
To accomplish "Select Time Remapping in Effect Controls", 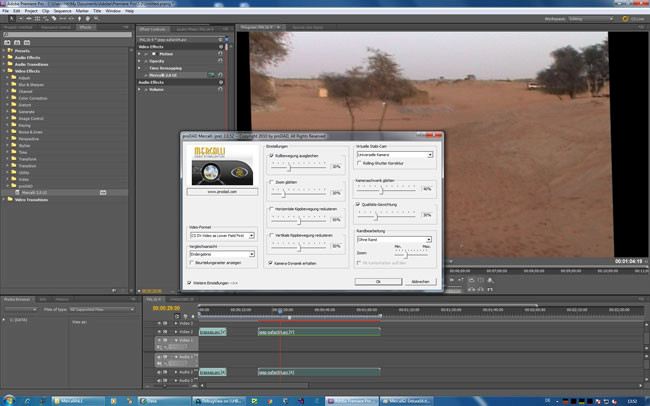I will pyautogui.click(x=165, y=68).
